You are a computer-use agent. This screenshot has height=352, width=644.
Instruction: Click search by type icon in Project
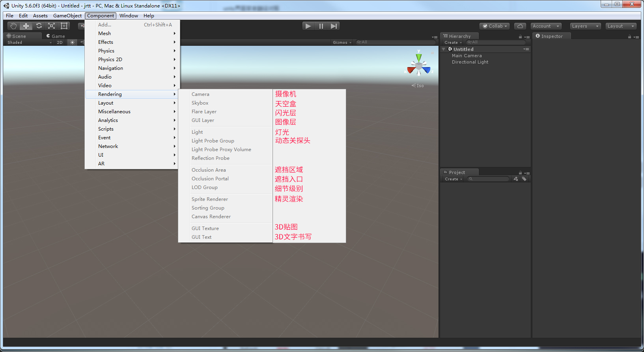(516, 179)
